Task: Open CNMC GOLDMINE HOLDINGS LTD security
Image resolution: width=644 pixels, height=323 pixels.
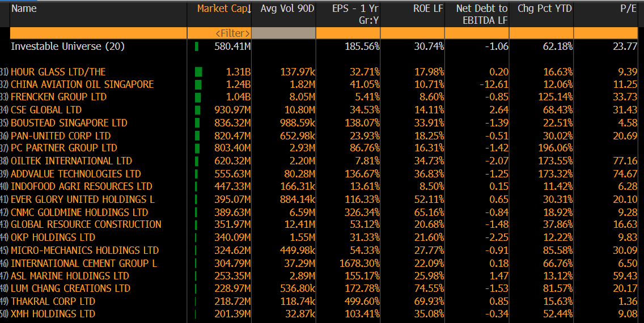Action: coord(79,212)
